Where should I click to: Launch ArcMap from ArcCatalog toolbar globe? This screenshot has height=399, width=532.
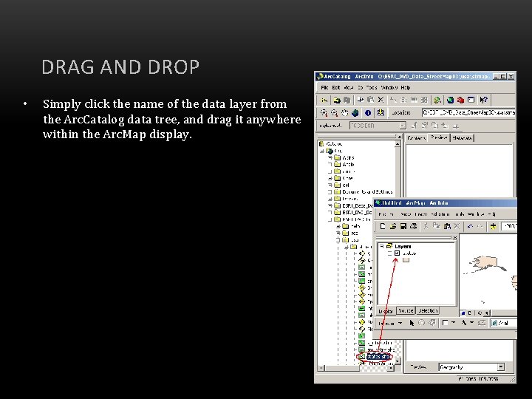tap(450, 100)
